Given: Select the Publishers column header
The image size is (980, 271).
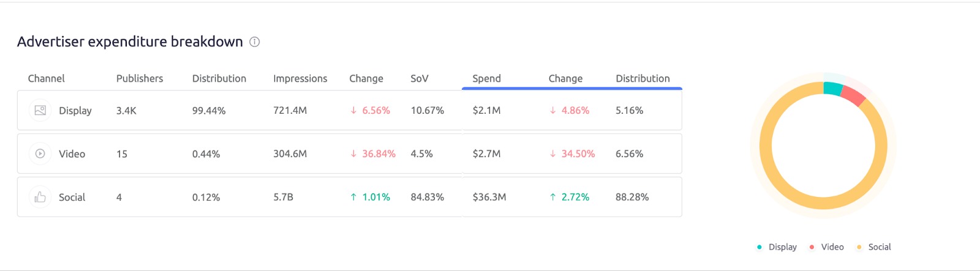Looking at the screenshot, I should (140, 78).
